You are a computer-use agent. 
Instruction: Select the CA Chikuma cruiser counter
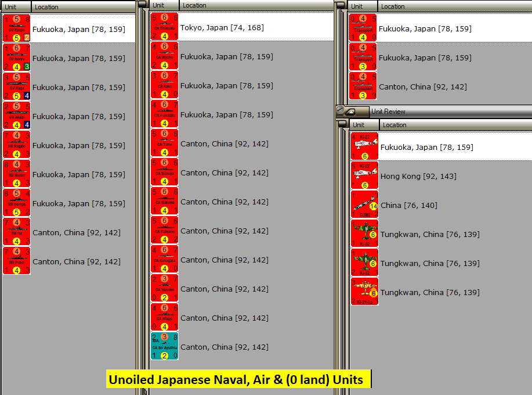coord(165,27)
